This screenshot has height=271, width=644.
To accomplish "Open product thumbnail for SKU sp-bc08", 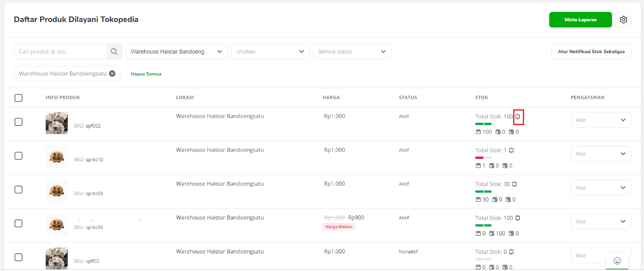I will click(57, 224).
